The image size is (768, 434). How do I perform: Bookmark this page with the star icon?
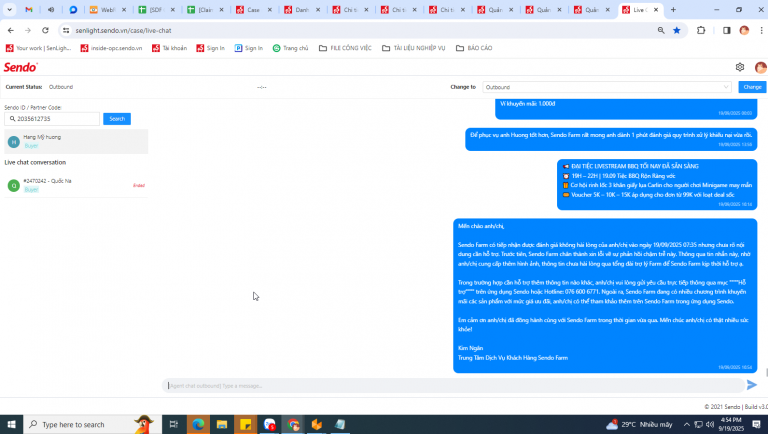677,30
